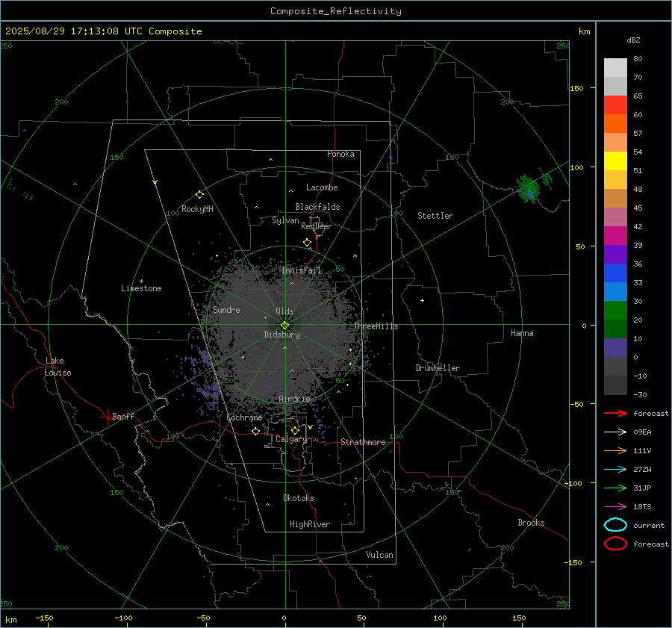
Task: Click the red forecast ellipse in legend
Action: pyautogui.click(x=615, y=544)
